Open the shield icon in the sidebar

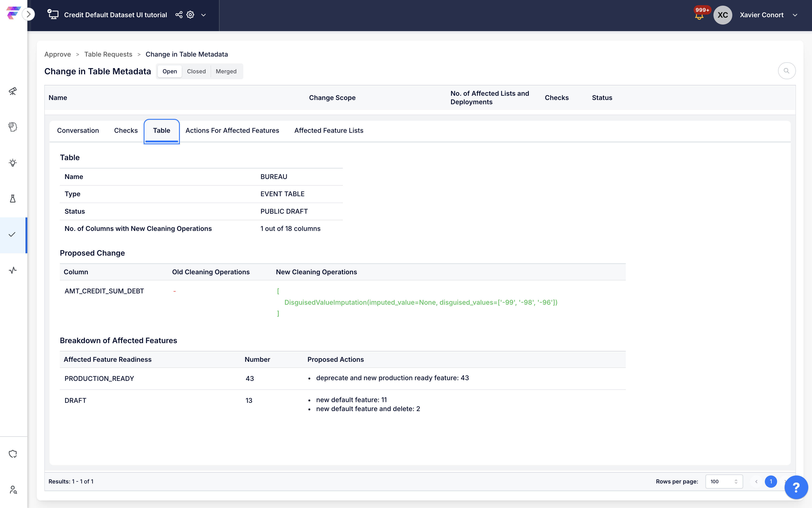click(13, 454)
